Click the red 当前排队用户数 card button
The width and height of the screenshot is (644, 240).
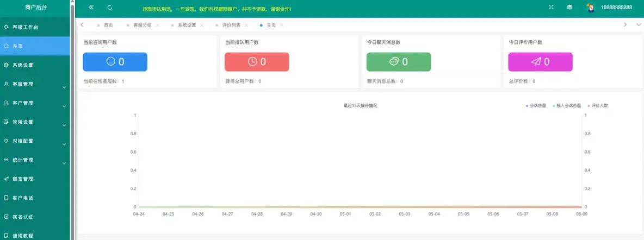(x=257, y=62)
